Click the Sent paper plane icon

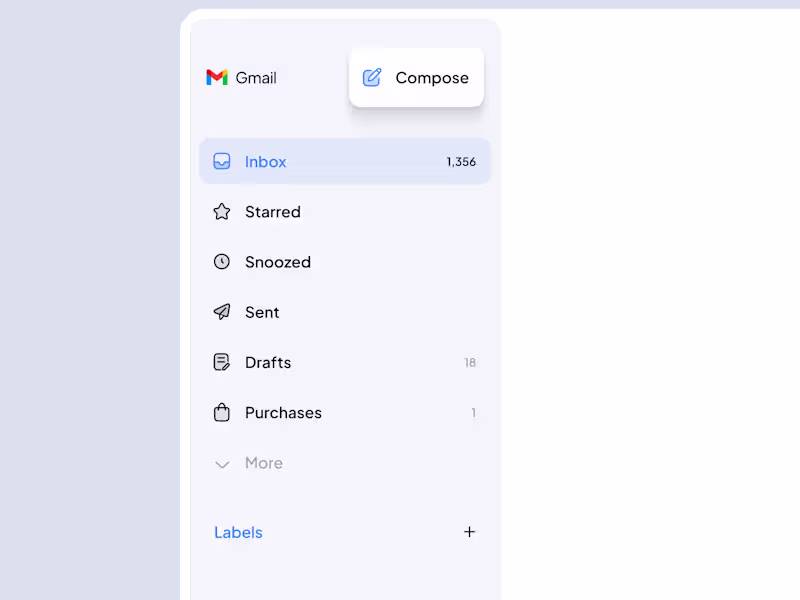click(x=222, y=312)
